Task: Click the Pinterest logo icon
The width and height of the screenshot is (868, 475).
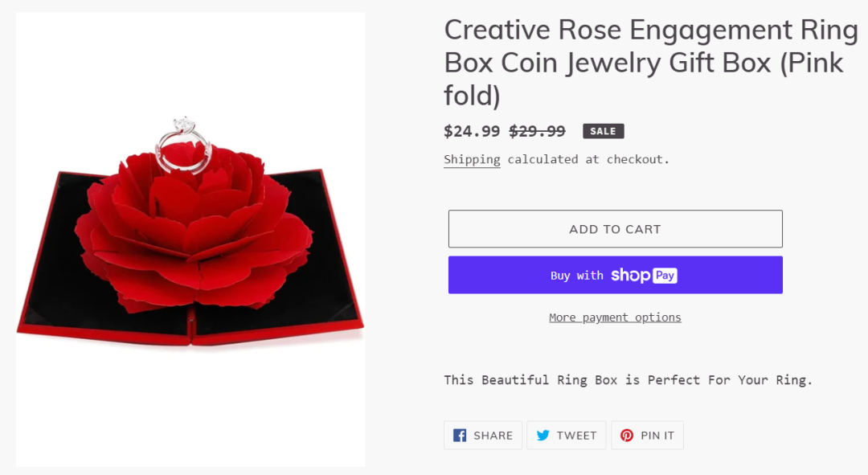Action: click(627, 436)
